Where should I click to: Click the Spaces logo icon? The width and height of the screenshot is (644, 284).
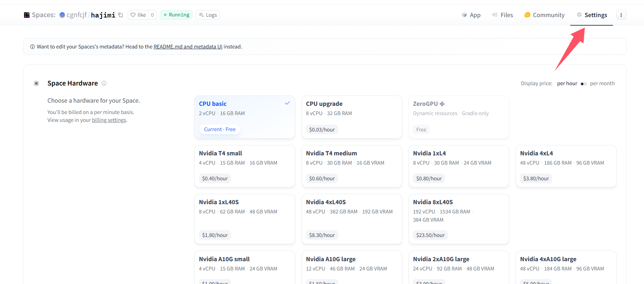tap(27, 15)
